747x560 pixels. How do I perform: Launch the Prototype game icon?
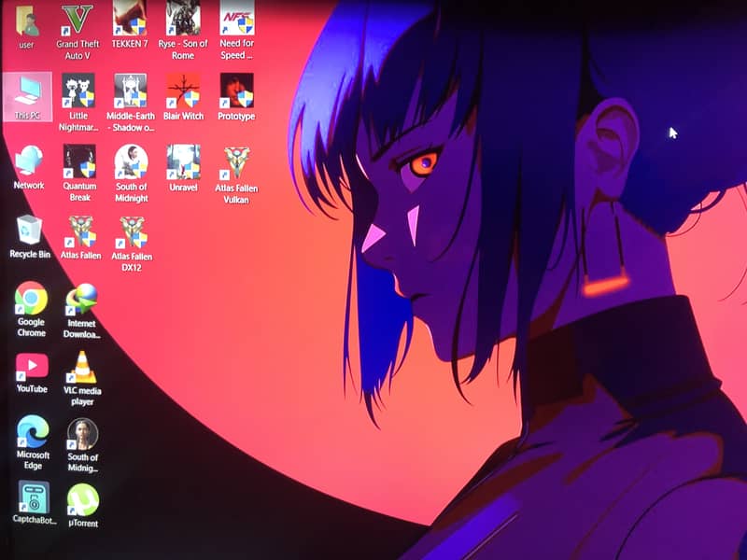pos(236,91)
